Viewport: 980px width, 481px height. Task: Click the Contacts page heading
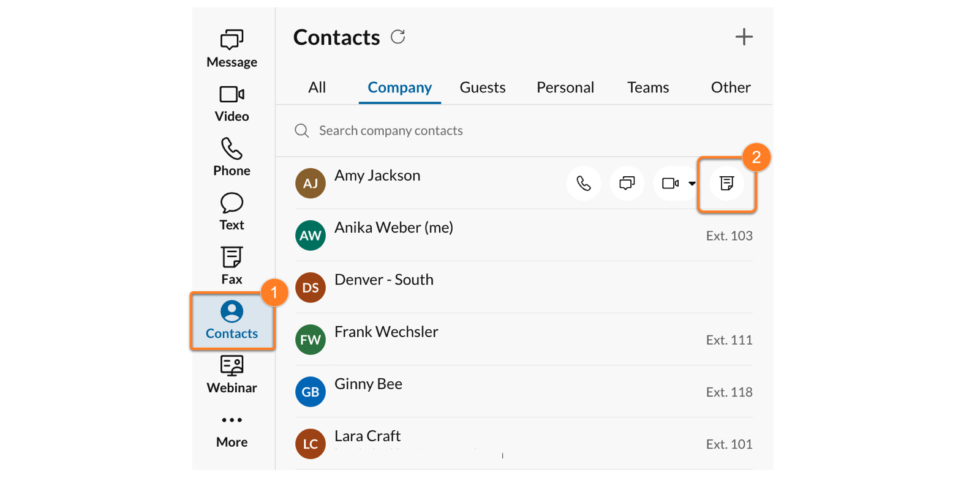point(336,37)
